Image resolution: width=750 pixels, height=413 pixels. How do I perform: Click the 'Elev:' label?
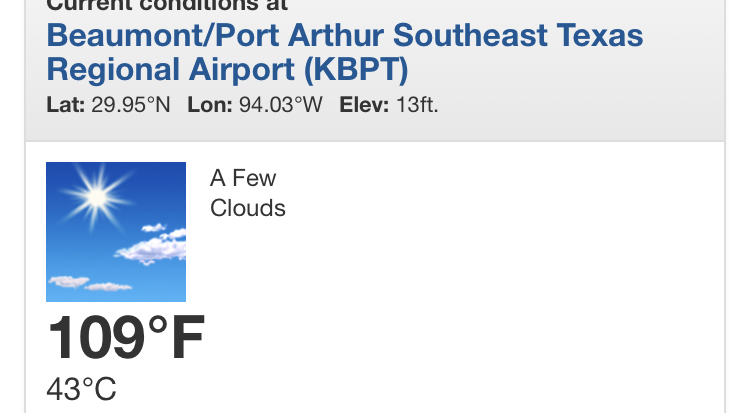point(363,104)
